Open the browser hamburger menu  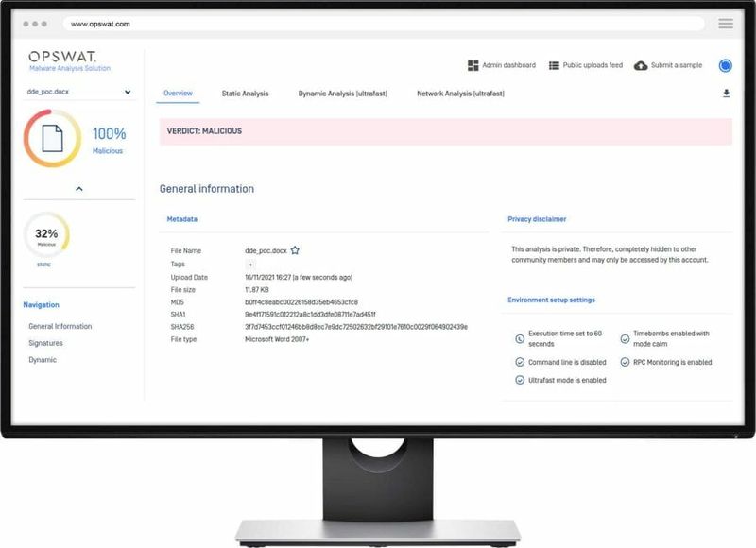(726, 24)
